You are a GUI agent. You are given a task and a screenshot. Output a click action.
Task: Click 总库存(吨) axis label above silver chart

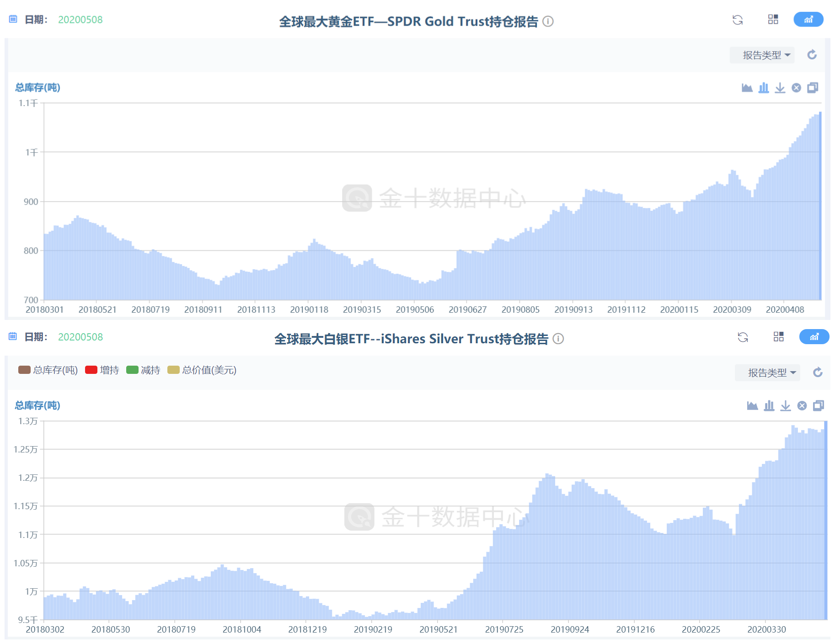point(37,405)
